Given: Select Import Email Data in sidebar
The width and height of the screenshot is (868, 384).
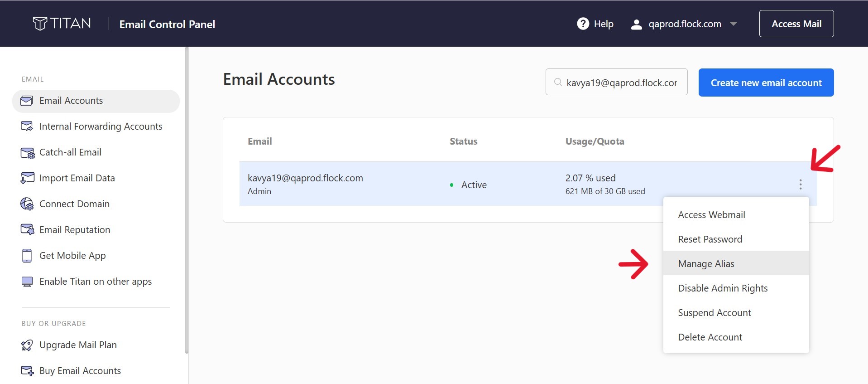Looking at the screenshot, I should tap(77, 178).
